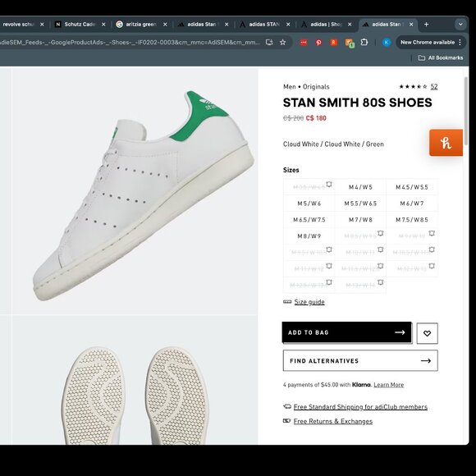
Task: Click notify bell for size M 10.5 / W 11.5
Action: [x=432, y=249]
